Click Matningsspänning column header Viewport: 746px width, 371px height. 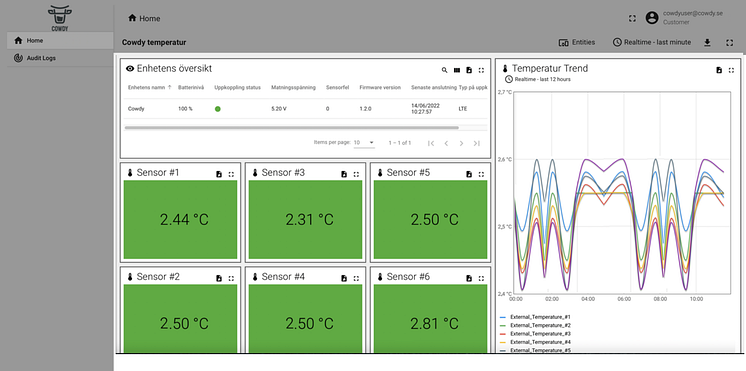(293, 88)
